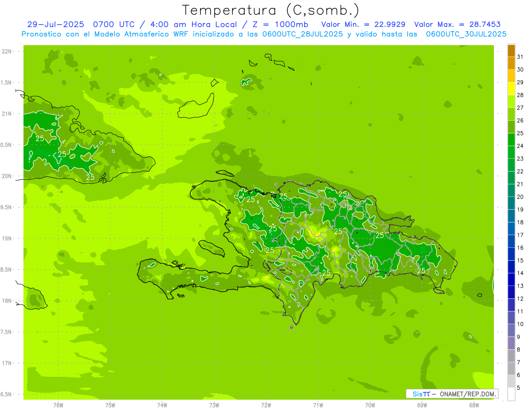Click the "Valor Min. = 22.9929" readout
This screenshot has width=532, height=411.
[x=364, y=24]
